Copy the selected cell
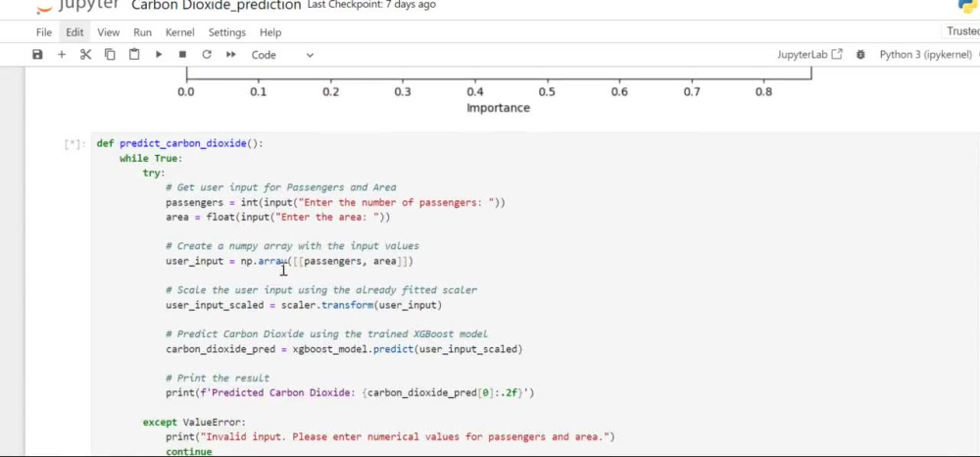Viewport: 980px width, 457px height. (x=110, y=54)
